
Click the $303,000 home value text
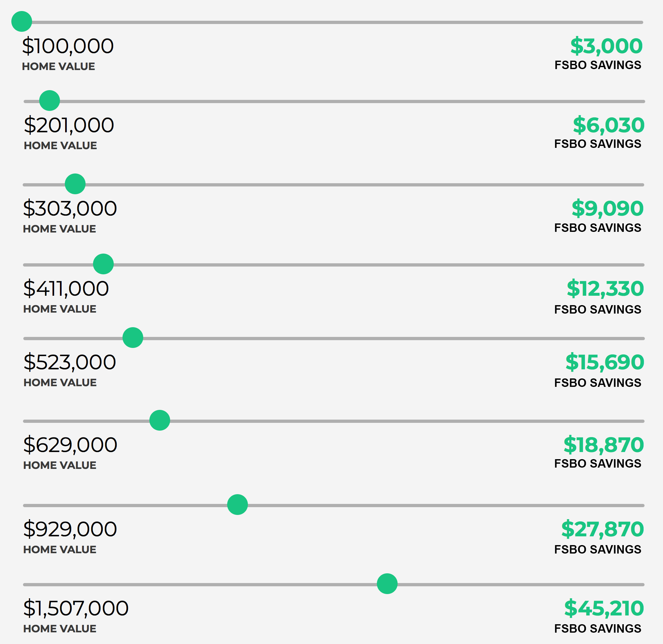(x=70, y=209)
